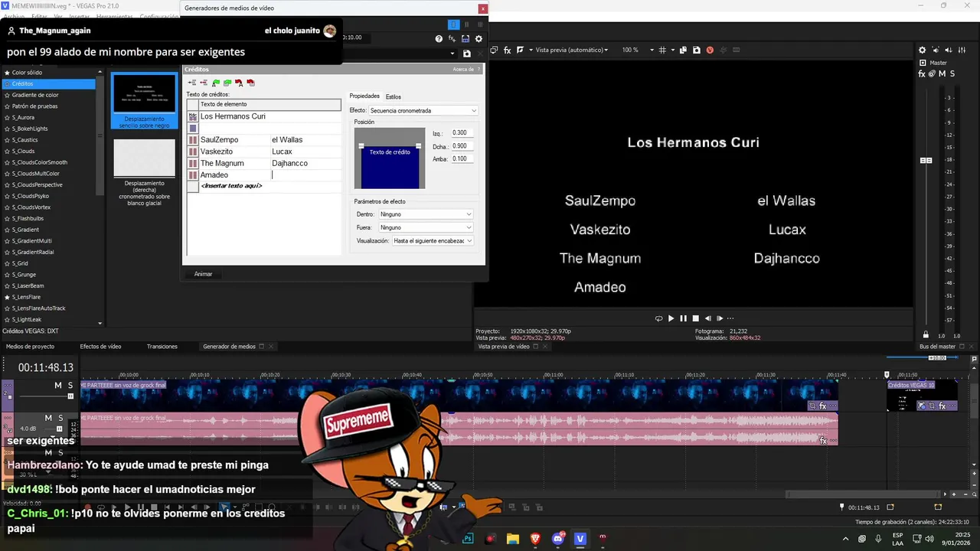Open Brave browser from taskbar
This screenshot has height=551, width=980.
pos(535,539)
